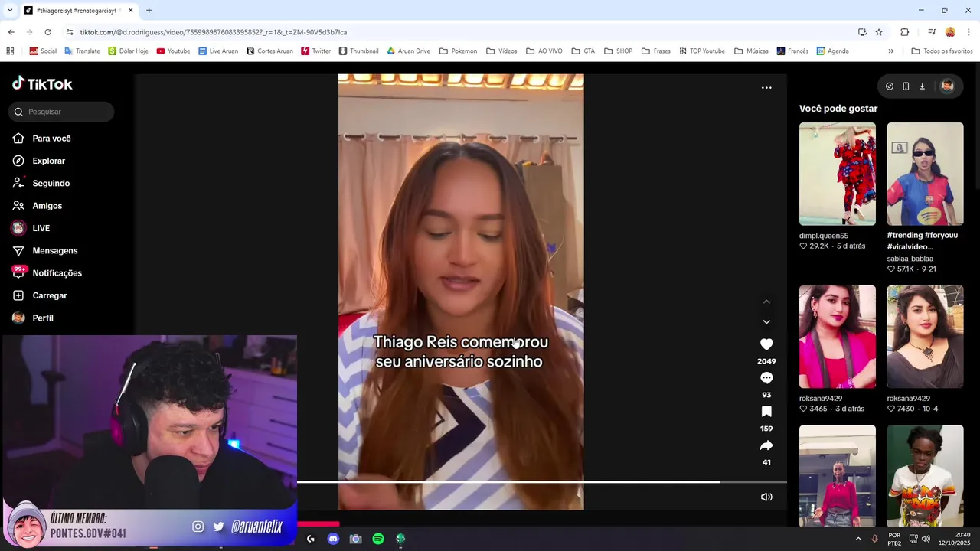Open the apps grid icon in bookmarks bar

(x=10, y=51)
